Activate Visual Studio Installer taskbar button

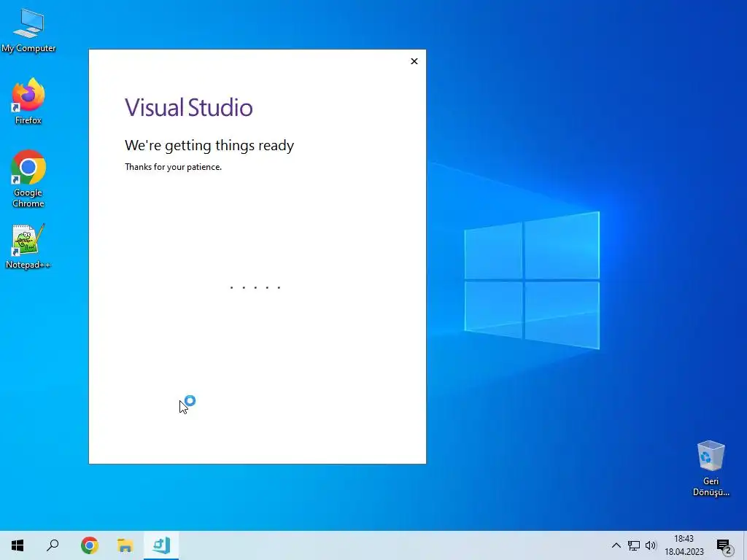(161, 545)
